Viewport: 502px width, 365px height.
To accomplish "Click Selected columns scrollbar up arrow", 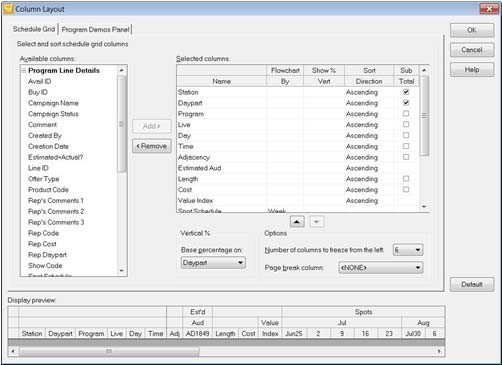I will (424, 70).
